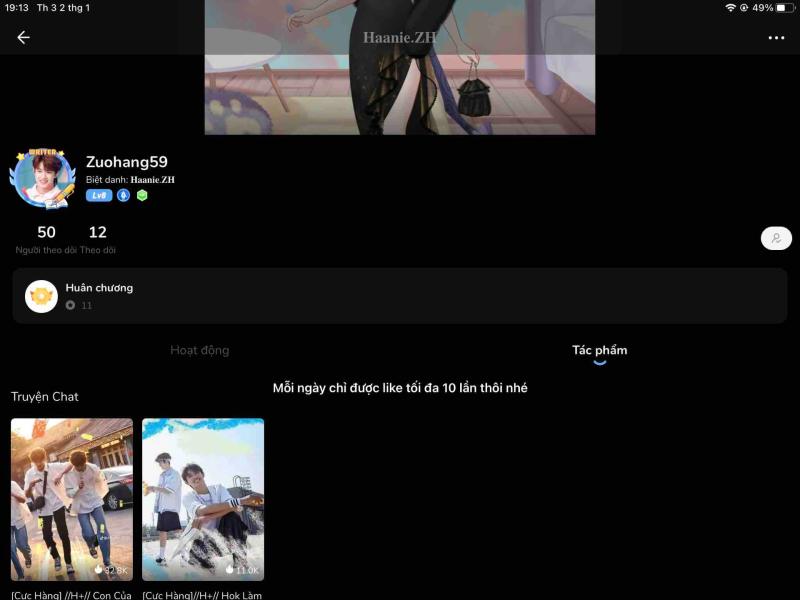This screenshot has width=800, height=600.
Task: Open the first story cover with 92.8K
Action: pos(72,499)
